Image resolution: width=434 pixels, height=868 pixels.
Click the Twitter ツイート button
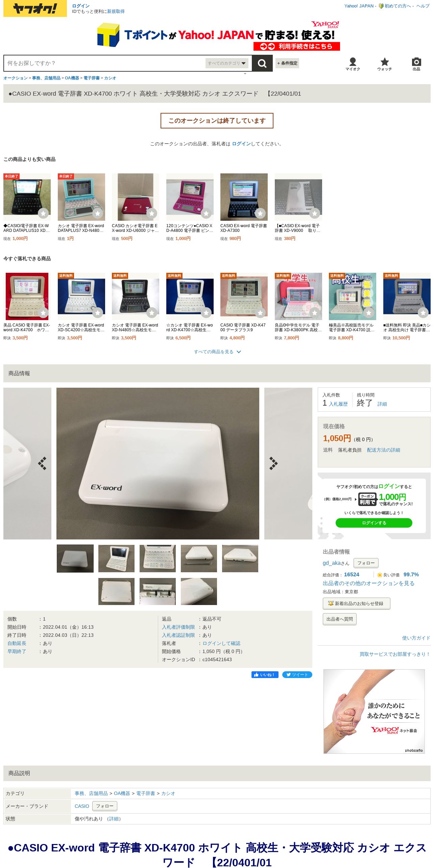tap(297, 674)
